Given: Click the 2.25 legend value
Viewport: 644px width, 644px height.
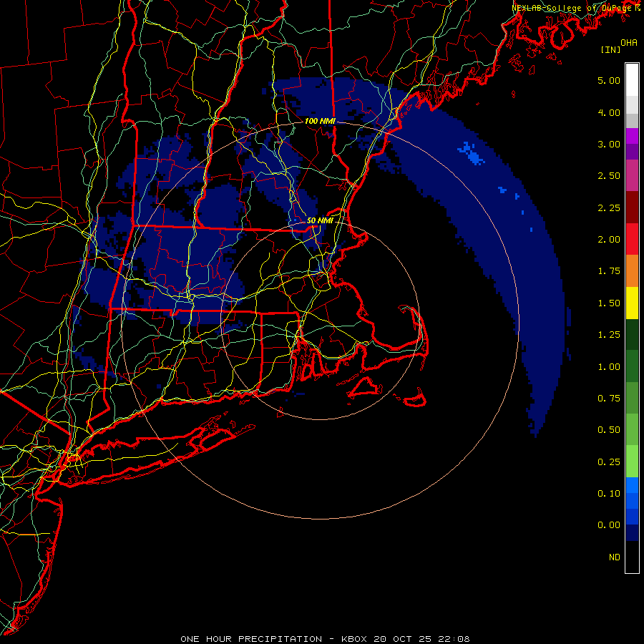Looking at the screenshot, I should coord(609,208).
